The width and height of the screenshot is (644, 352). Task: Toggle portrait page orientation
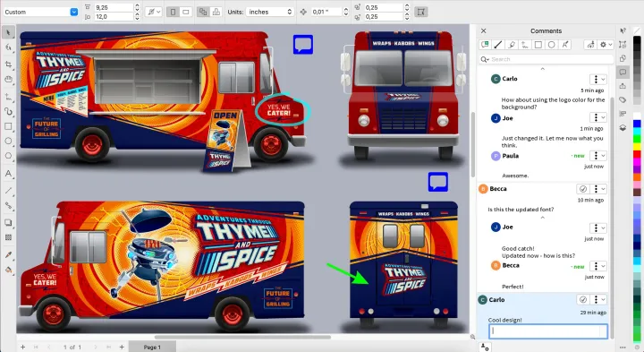tap(173, 12)
